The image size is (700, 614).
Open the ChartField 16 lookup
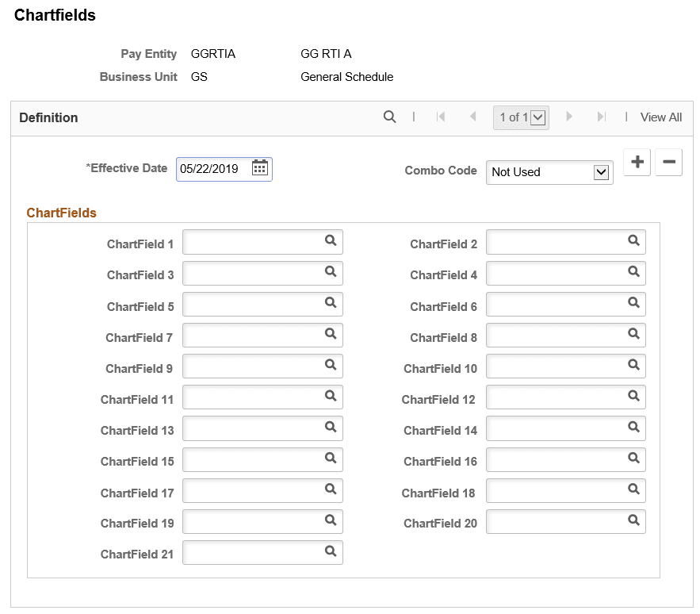pyautogui.click(x=633, y=459)
